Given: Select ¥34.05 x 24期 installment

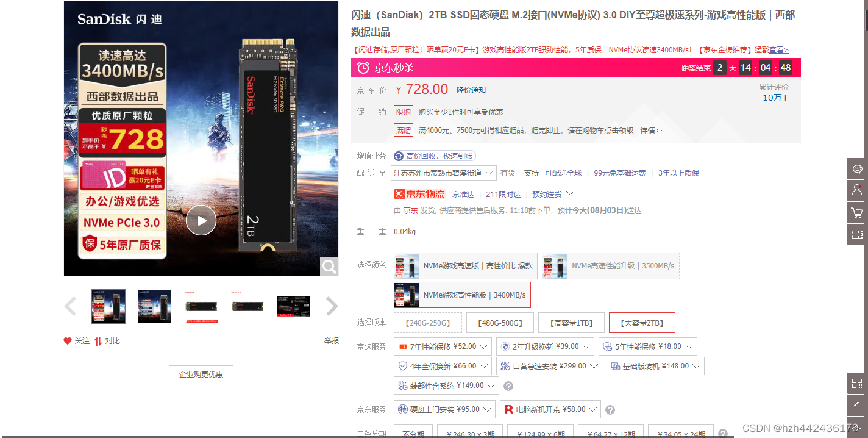Looking at the screenshot, I should (x=680, y=431).
